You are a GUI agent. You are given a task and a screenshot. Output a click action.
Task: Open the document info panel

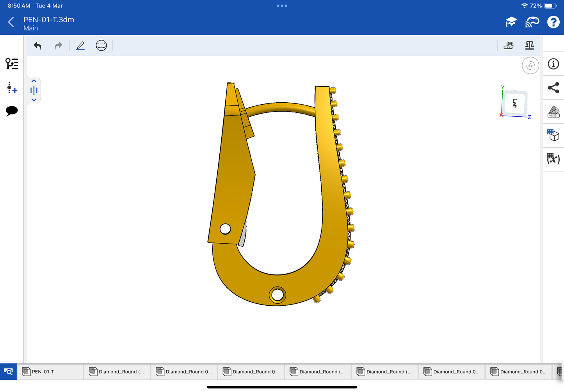click(x=553, y=64)
